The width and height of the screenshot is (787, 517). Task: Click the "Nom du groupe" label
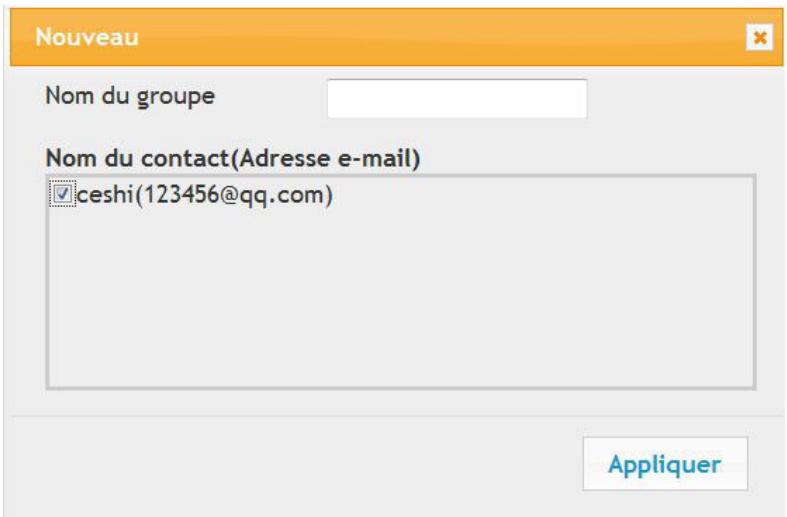(x=130, y=97)
